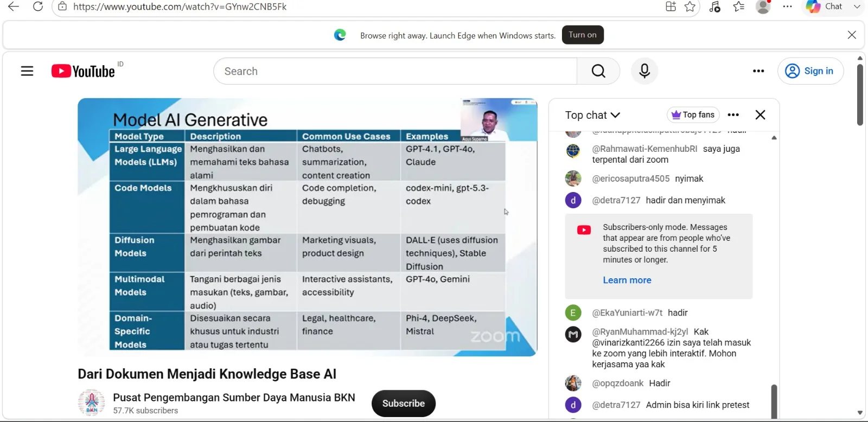868x422 pixels.
Task: Select the @RyanMuhammad-kj2yl username in chat
Action: tap(640, 331)
